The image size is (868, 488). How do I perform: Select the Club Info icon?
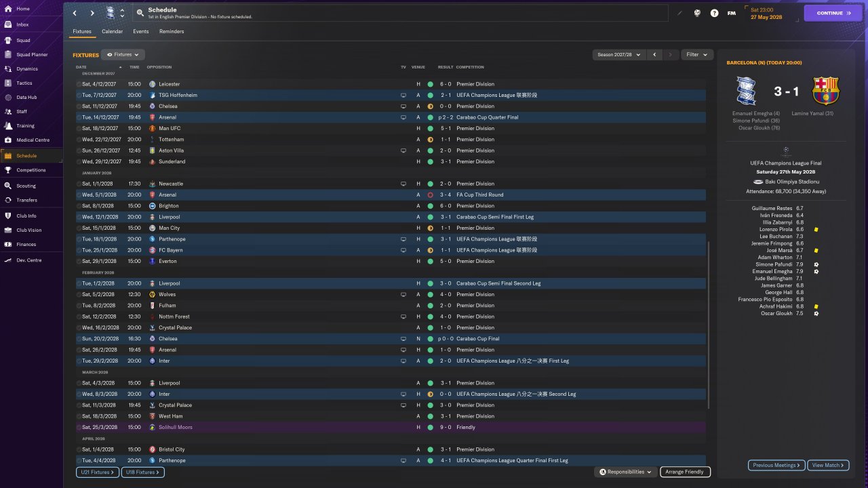click(x=8, y=216)
